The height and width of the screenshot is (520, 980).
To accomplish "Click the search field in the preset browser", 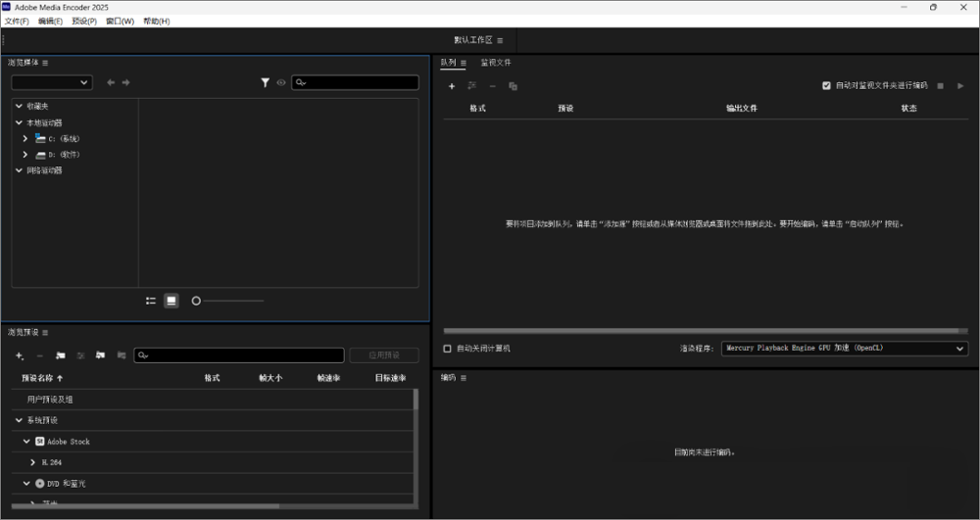I will [x=239, y=355].
